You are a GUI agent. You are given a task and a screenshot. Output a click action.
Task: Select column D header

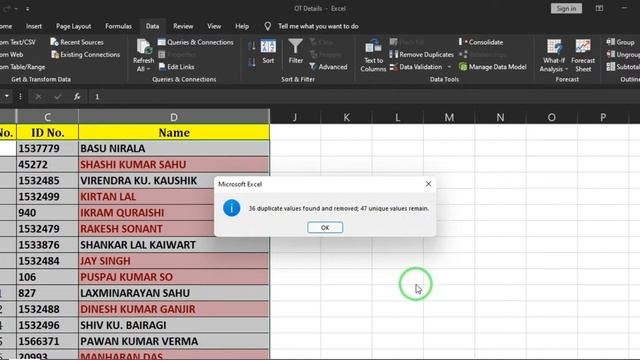click(174, 117)
